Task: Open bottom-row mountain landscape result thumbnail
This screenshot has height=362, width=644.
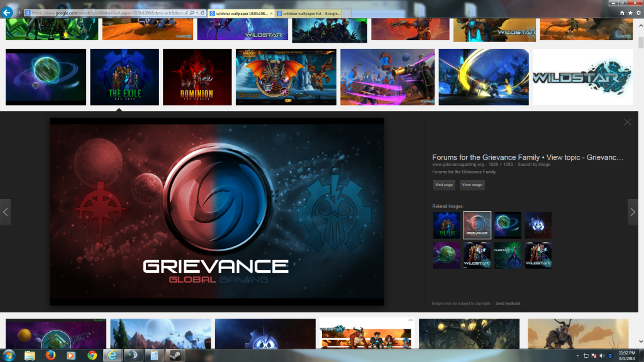Action: pyautogui.click(x=160, y=334)
